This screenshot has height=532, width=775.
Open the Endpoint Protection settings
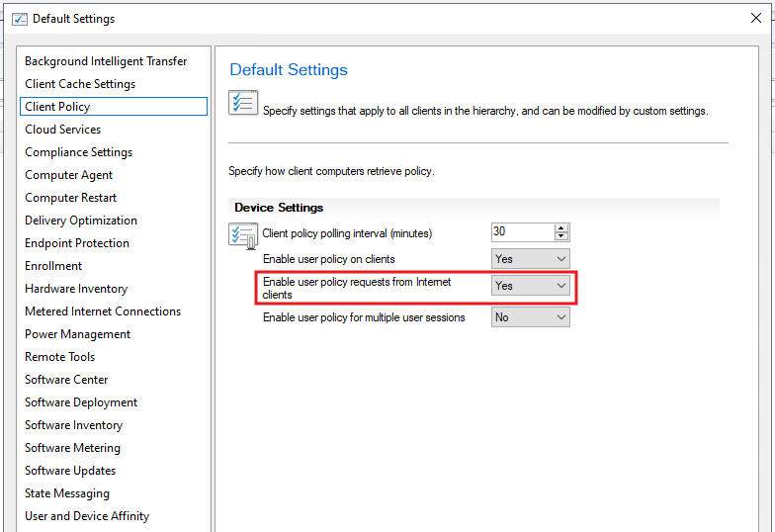tap(77, 243)
